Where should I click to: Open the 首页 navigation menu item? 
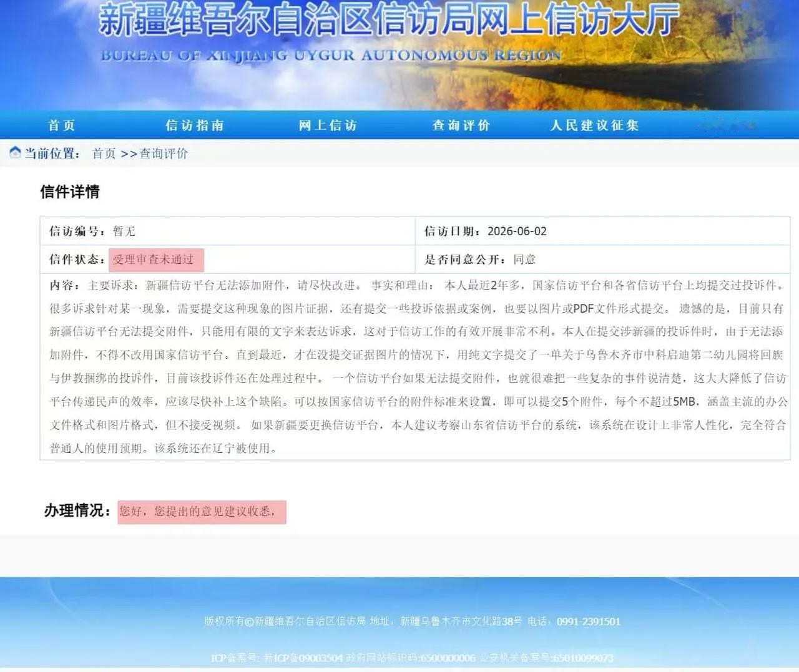point(62,125)
